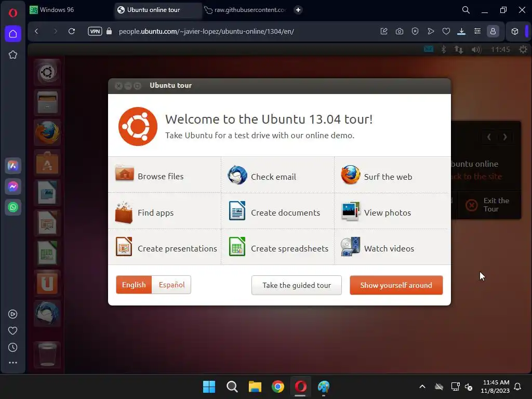Open Impress presentation launcher icon
Image resolution: width=532 pixels, height=399 pixels.
pos(47,223)
